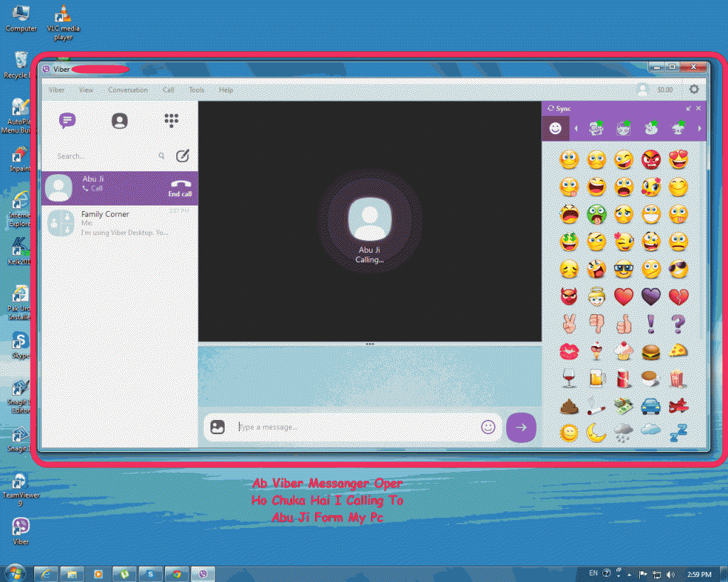Open Viber settings gear icon
The image size is (728, 582).
694,89
